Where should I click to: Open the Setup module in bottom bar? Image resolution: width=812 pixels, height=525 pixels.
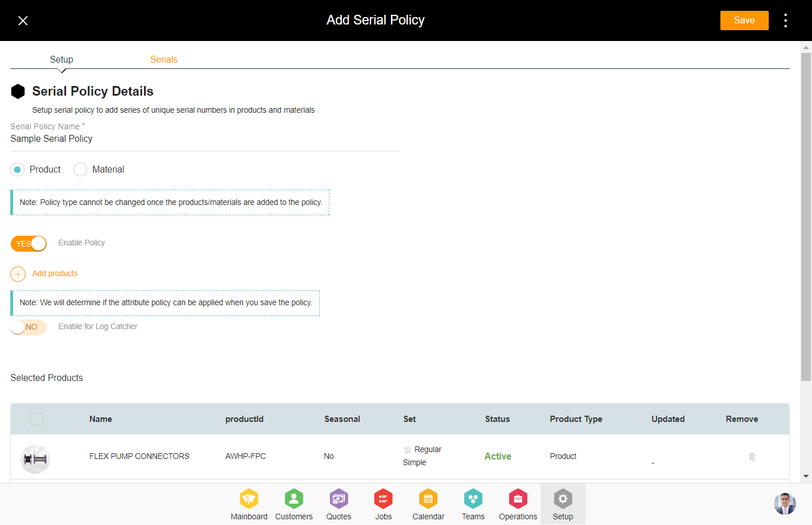coord(563,505)
